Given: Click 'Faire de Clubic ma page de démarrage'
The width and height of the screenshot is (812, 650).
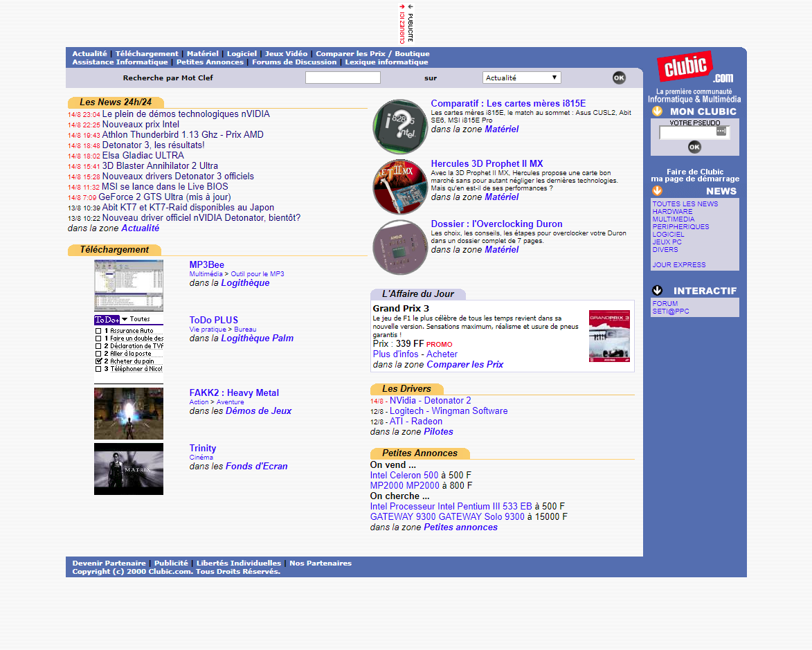Looking at the screenshot, I should point(695,175).
